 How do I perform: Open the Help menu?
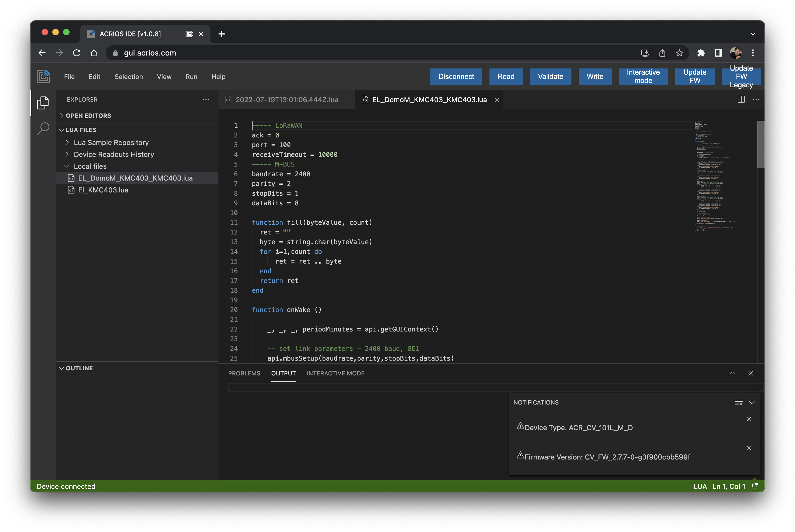pos(218,77)
